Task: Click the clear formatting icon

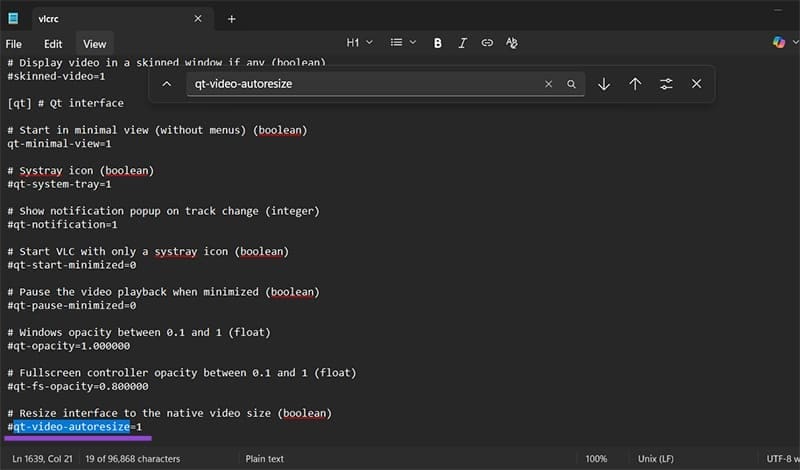Action: click(512, 43)
